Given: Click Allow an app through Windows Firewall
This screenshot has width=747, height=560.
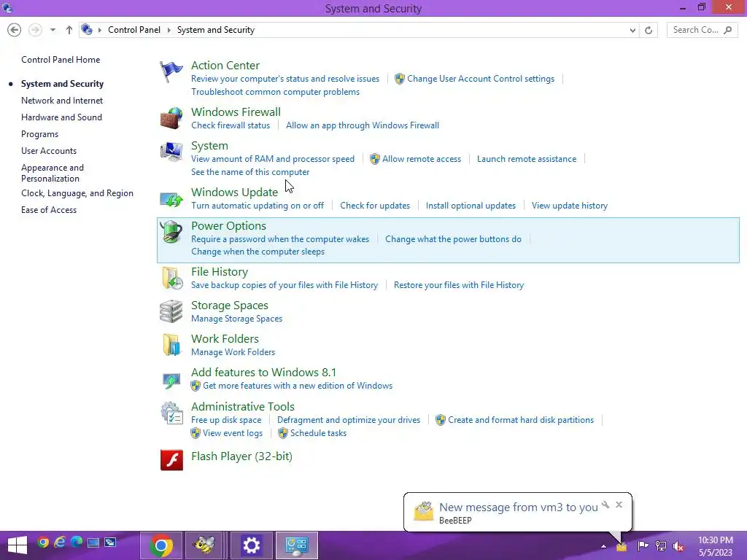Looking at the screenshot, I should tap(363, 125).
